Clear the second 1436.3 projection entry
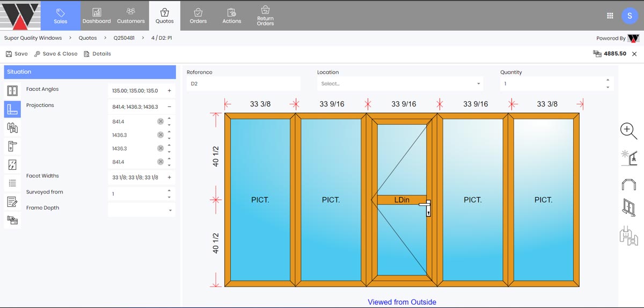This screenshot has height=308, width=644. click(160, 148)
